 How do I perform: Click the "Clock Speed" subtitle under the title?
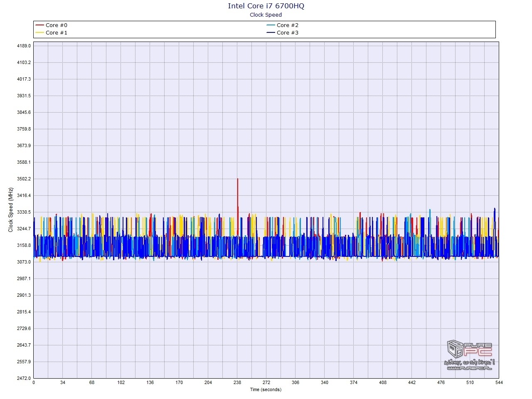(x=266, y=15)
